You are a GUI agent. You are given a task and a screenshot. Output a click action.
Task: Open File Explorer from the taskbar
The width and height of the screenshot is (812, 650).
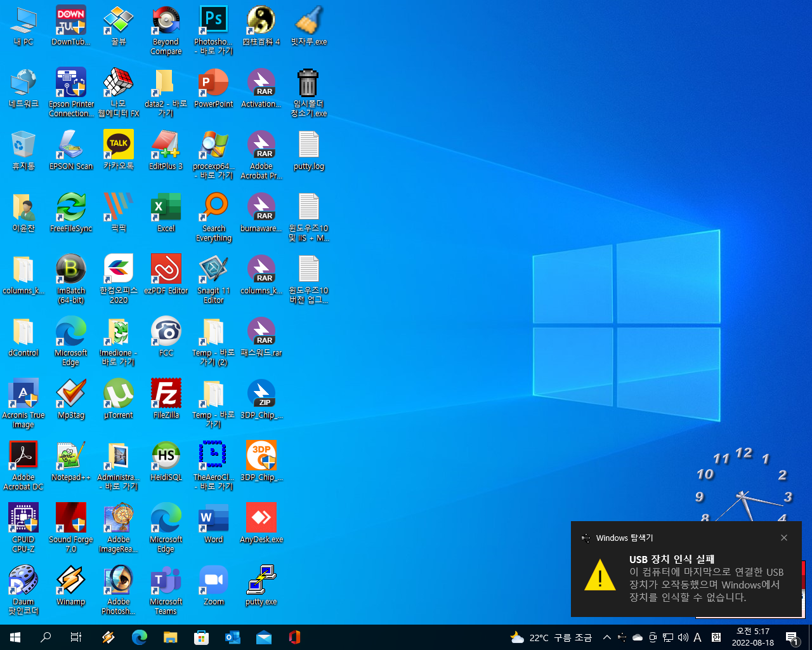[170, 637]
